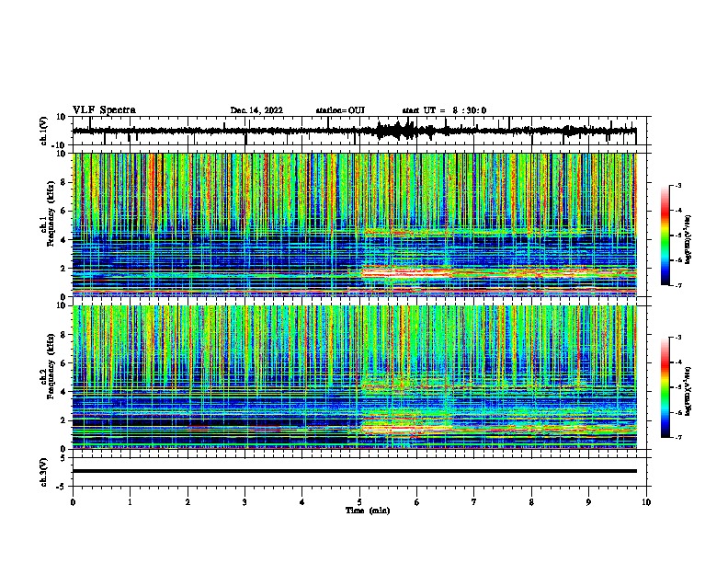Click the ch.1 voltage waveform trace panel
Screen dimensions: 728x563
click(361, 131)
